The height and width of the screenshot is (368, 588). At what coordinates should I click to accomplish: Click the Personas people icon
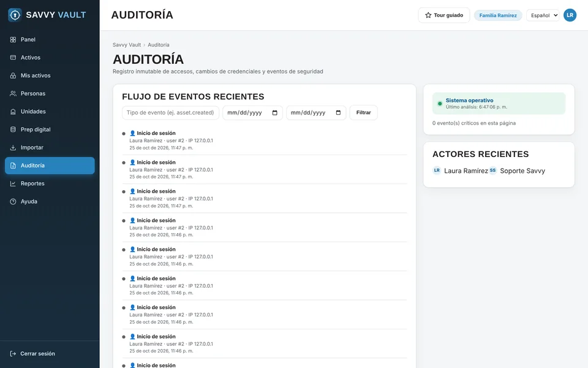click(x=13, y=93)
